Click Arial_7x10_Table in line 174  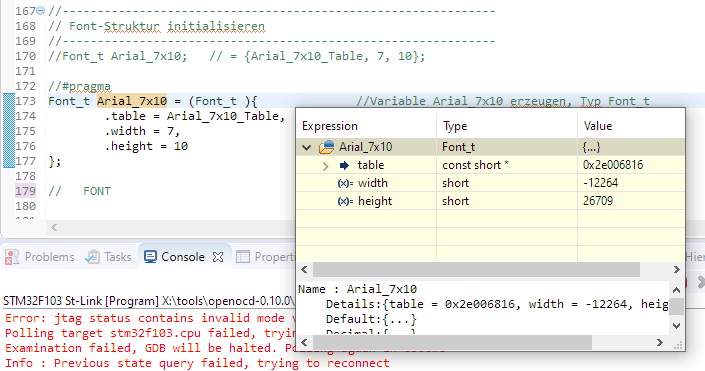[223, 116]
